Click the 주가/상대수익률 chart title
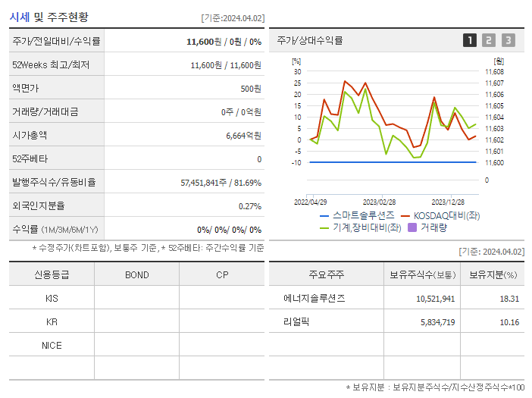Screen dimensions: 532x398 click(309, 40)
